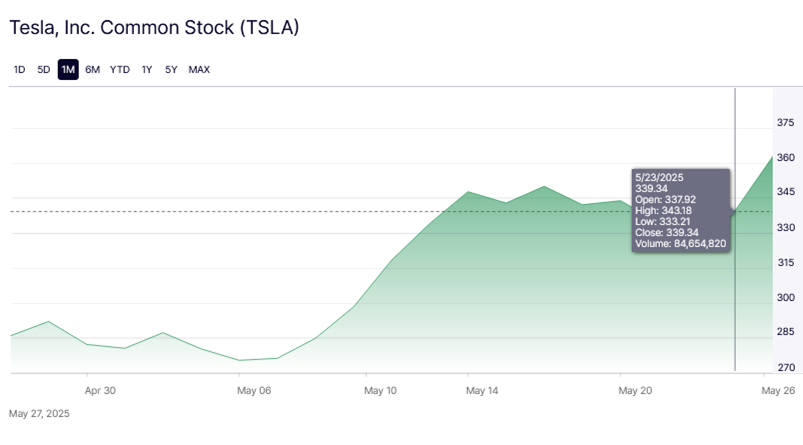Click the May 10 date label

[x=381, y=391]
